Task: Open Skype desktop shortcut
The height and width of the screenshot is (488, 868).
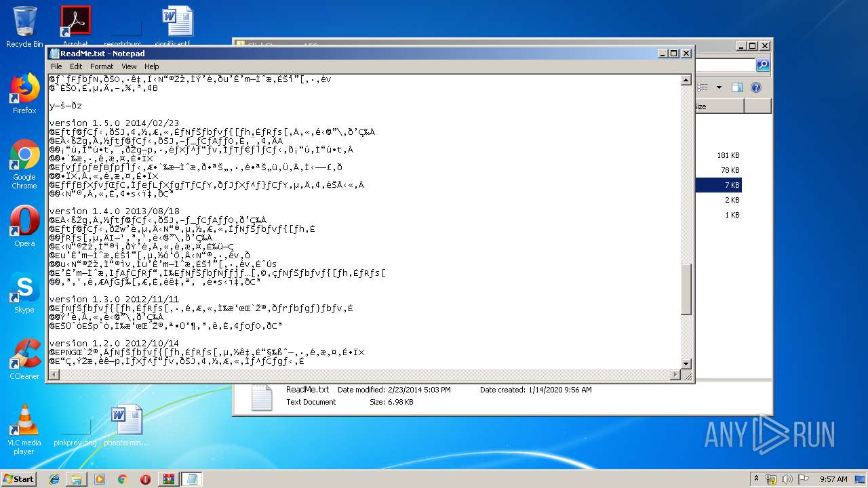Action: pos(24,293)
